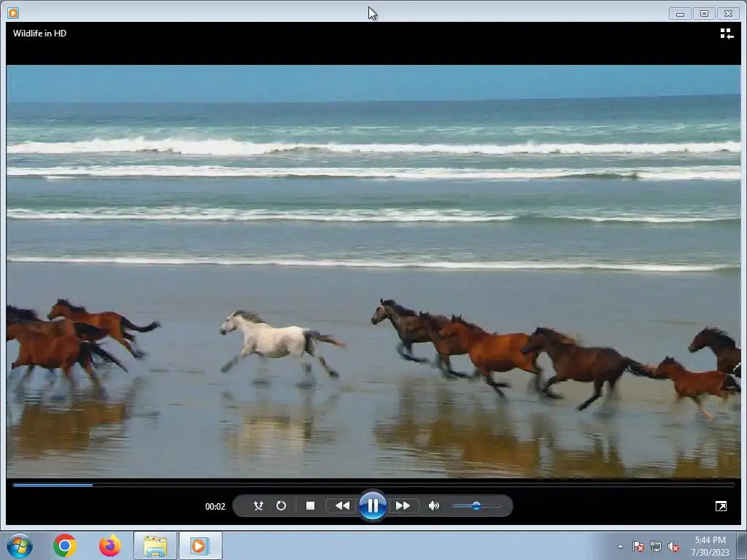
Task: Open Windows Explorer from taskbar
Action: [x=155, y=545]
